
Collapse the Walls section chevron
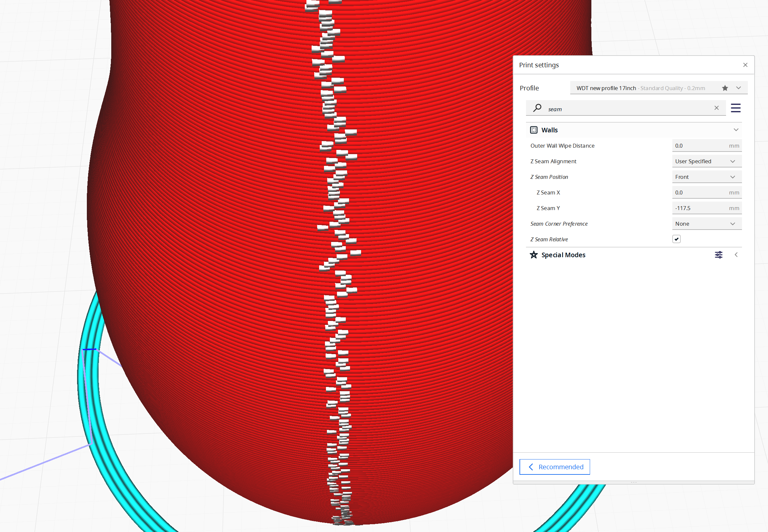(x=736, y=130)
